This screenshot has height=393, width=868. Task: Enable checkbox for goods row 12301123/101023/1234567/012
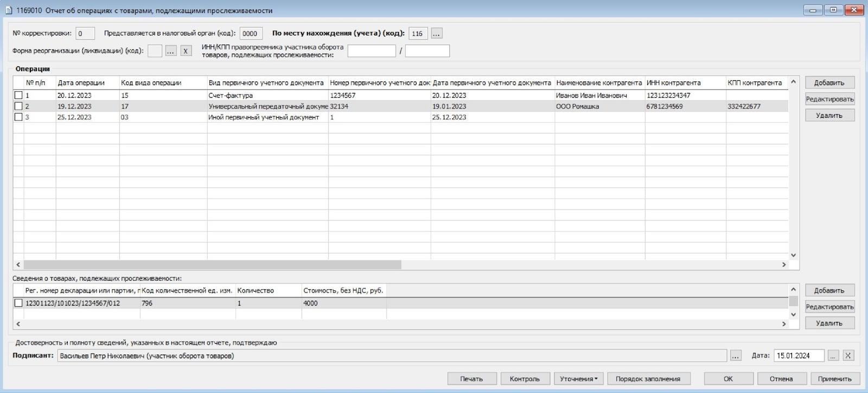point(18,303)
